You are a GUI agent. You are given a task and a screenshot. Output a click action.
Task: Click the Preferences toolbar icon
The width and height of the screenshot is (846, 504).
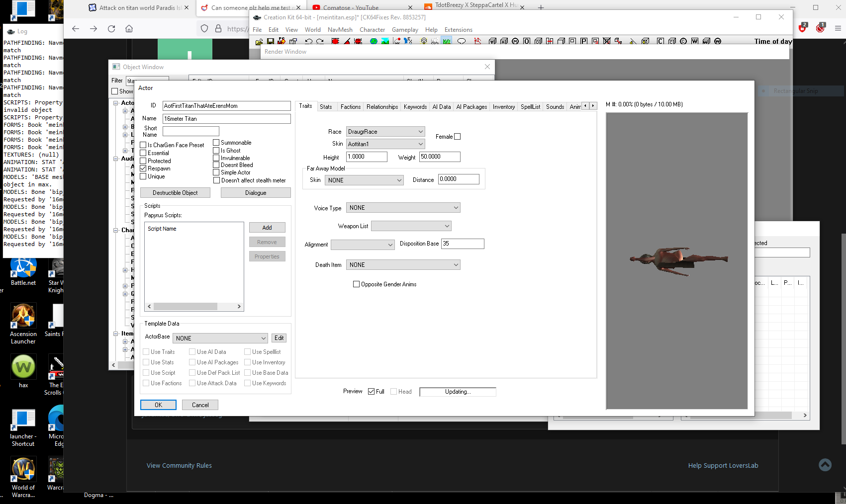[293, 41]
